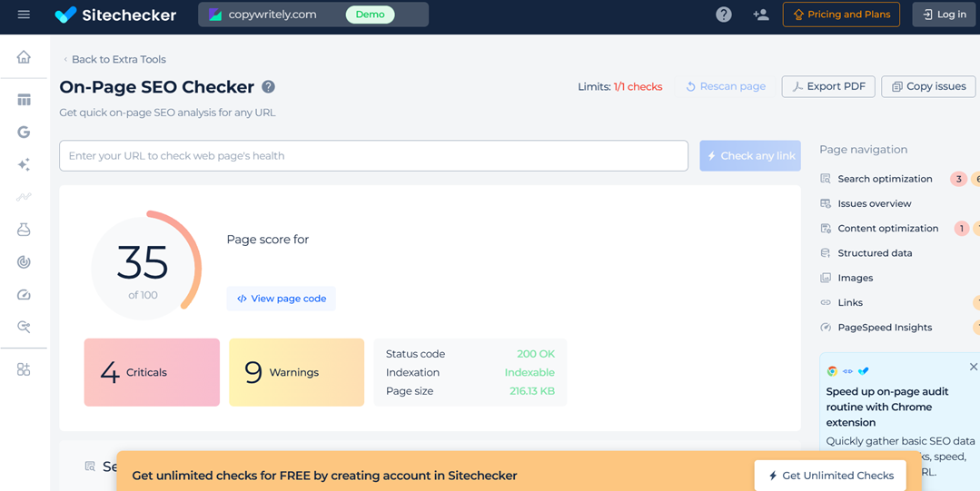
Task: Jump to Issues overview section
Action: point(874,203)
